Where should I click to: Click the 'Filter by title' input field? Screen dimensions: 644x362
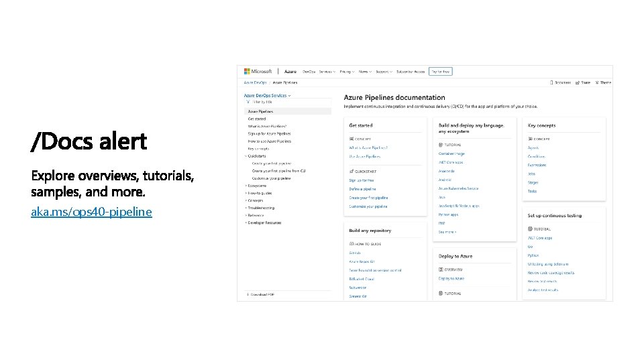point(288,102)
